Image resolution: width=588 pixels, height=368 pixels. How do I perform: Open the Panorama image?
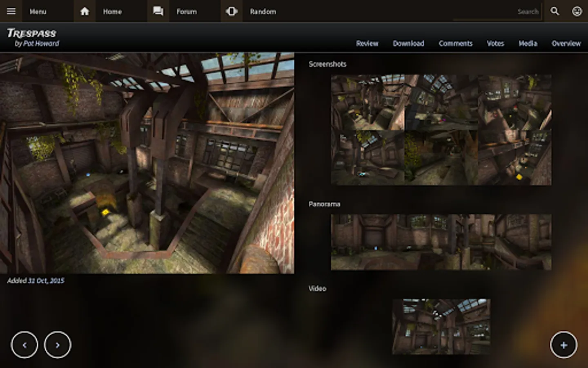click(x=441, y=242)
